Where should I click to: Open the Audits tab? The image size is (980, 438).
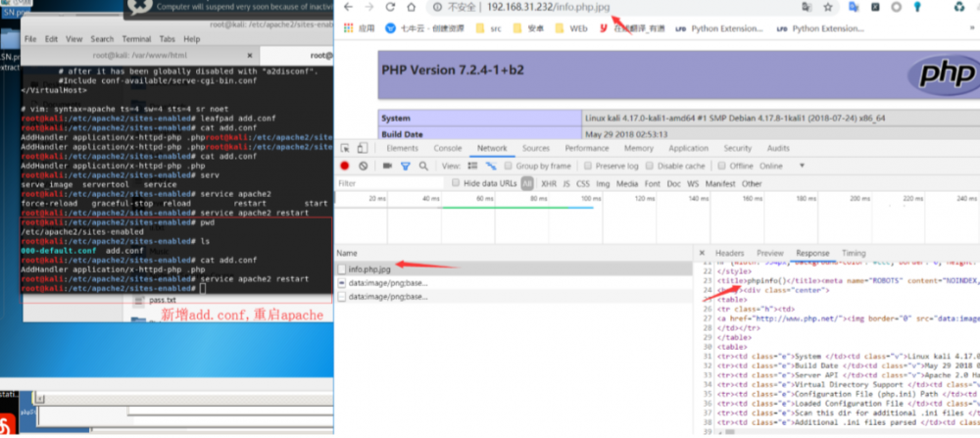[778, 148]
